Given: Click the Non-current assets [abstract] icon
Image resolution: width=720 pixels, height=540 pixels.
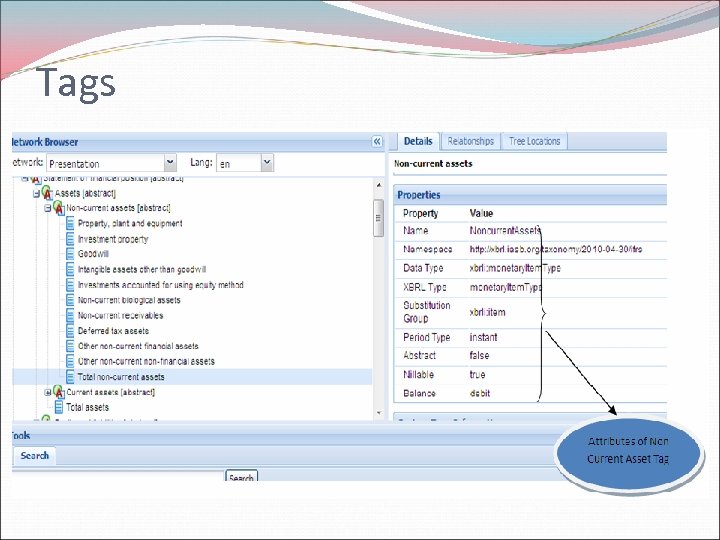Looking at the screenshot, I should tap(58, 208).
